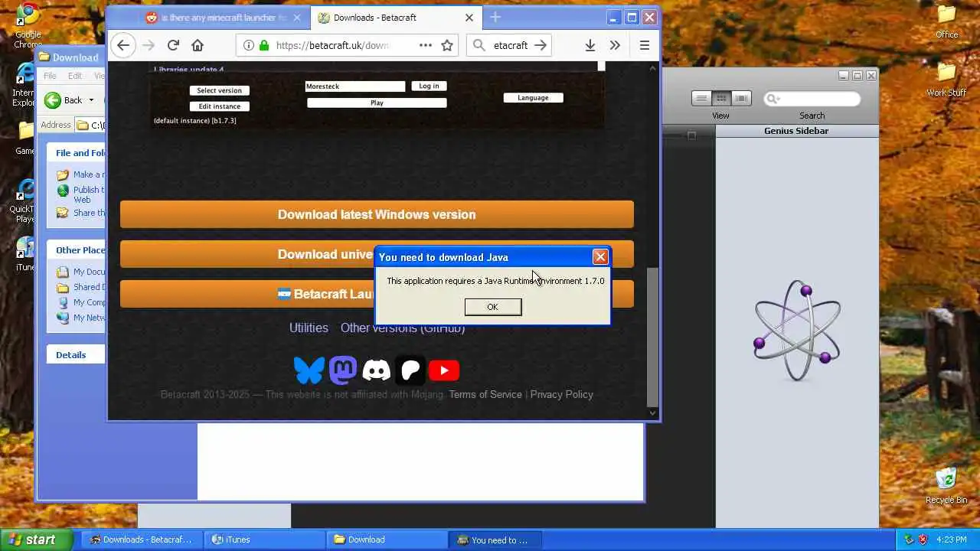The height and width of the screenshot is (551, 980).
Task: Open the Office desktop folder
Action: pyautogui.click(x=946, y=21)
